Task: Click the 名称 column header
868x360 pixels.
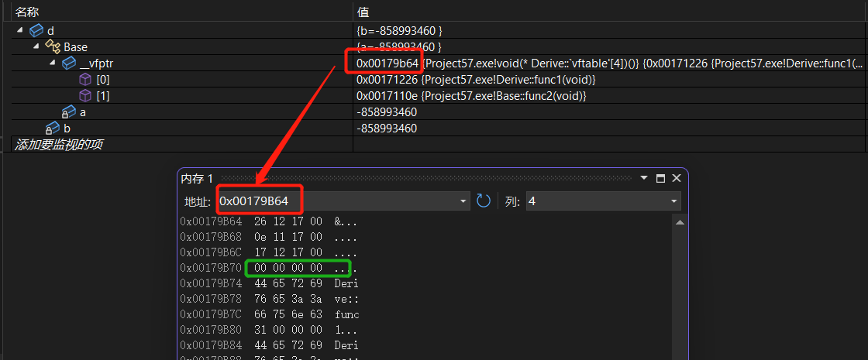Action: pos(26,12)
